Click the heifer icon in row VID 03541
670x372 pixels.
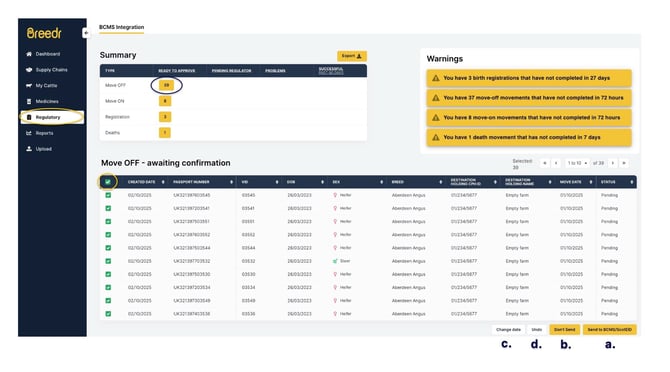[335, 208]
